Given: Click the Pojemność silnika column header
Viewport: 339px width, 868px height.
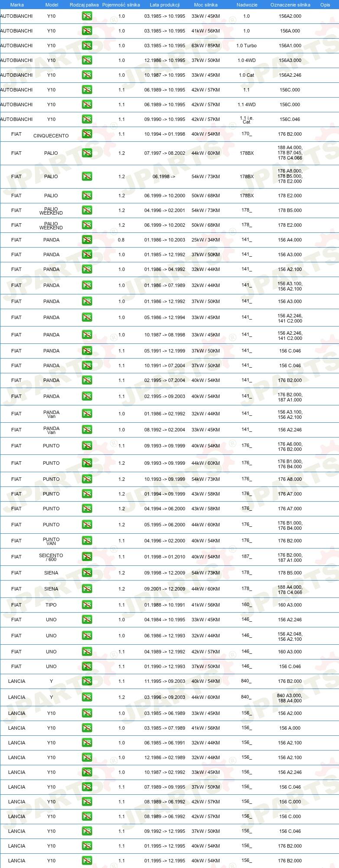Looking at the screenshot, I should coord(121,5).
